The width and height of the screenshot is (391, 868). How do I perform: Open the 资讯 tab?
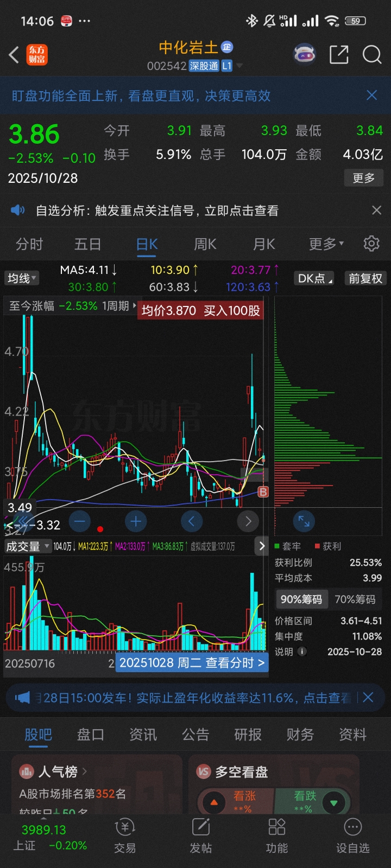[143, 735]
